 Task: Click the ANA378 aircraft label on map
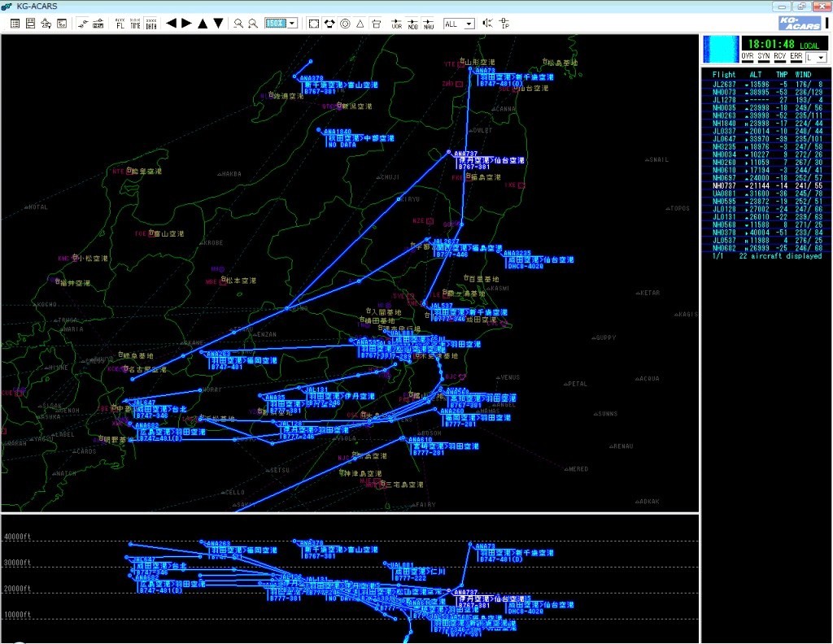point(312,79)
